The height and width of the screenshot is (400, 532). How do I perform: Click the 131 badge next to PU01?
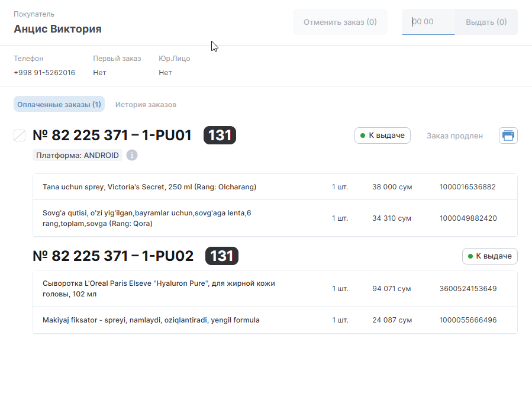(220, 136)
